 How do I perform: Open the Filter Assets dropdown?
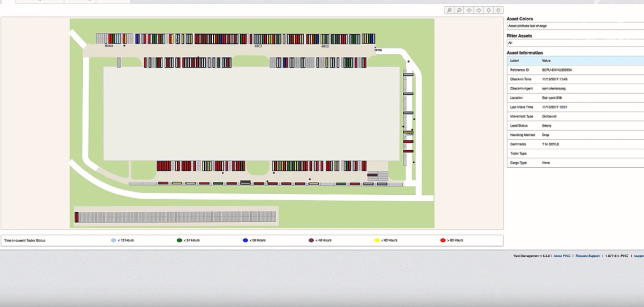(x=574, y=43)
